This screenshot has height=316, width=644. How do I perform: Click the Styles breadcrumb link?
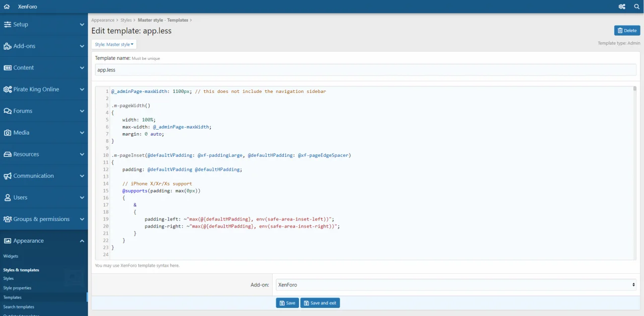pyautogui.click(x=126, y=20)
